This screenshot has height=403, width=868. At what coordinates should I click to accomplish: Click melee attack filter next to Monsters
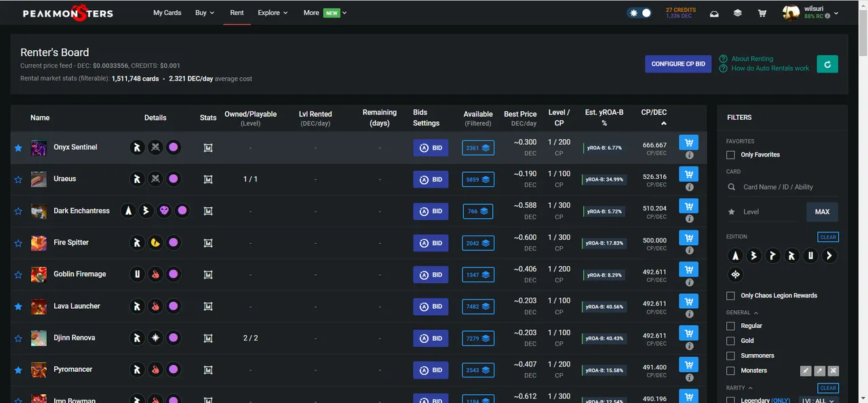806,370
